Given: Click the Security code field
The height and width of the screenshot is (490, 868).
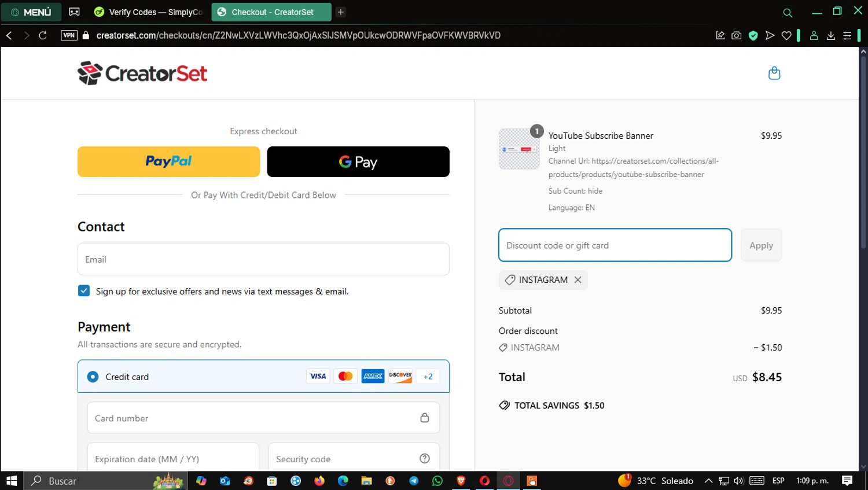Looking at the screenshot, I should click(x=354, y=458).
